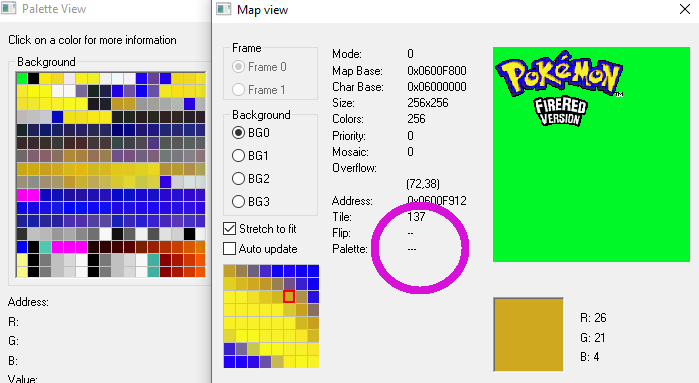Image resolution: width=699 pixels, height=383 pixels.
Task: Switch to BG3 background
Action: click(238, 202)
